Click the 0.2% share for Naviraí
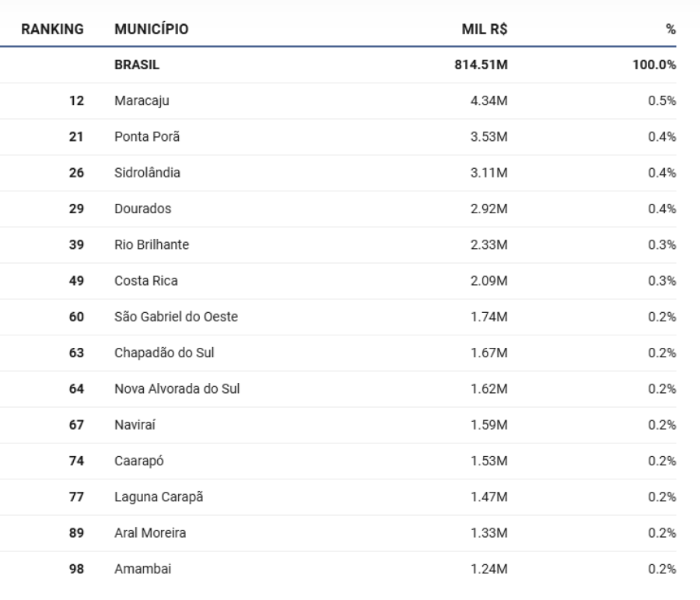The image size is (700, 600). (x=662, y=425)
